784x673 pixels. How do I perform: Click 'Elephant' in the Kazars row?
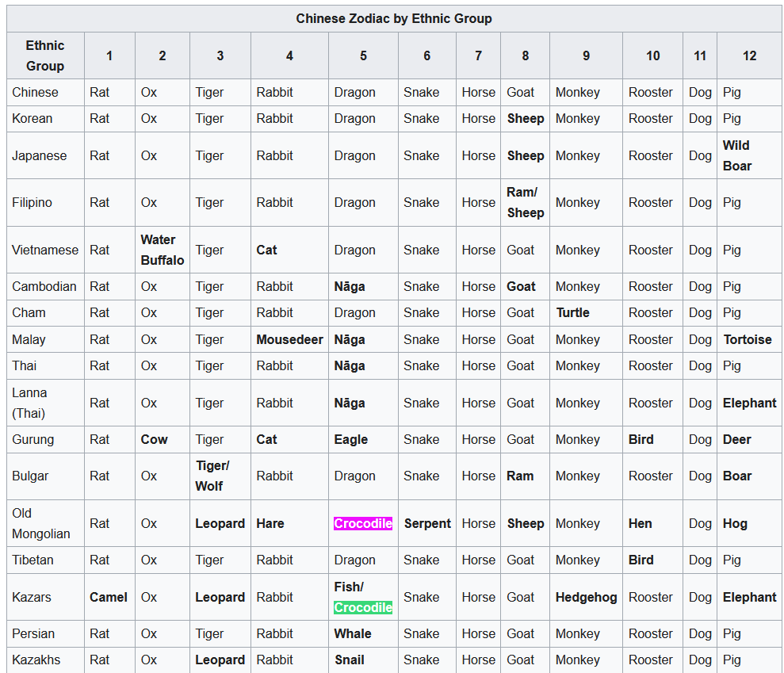749,597
